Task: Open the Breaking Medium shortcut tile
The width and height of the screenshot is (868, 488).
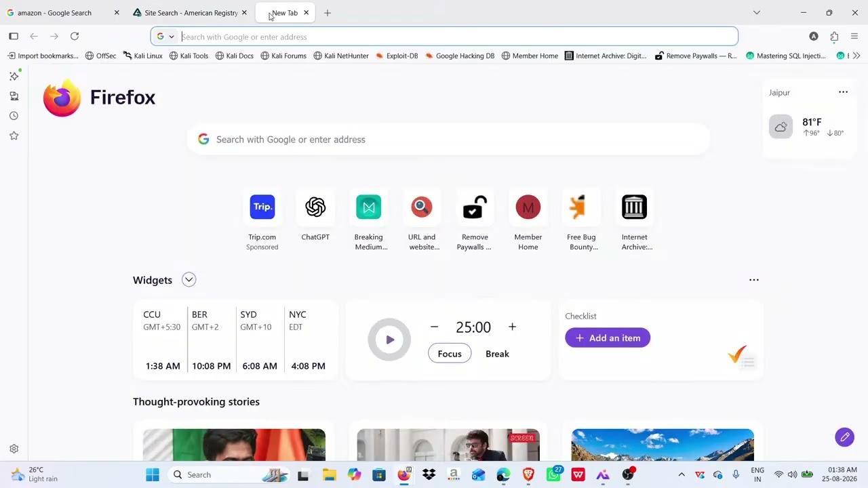Action: click(x=369, y=220)
